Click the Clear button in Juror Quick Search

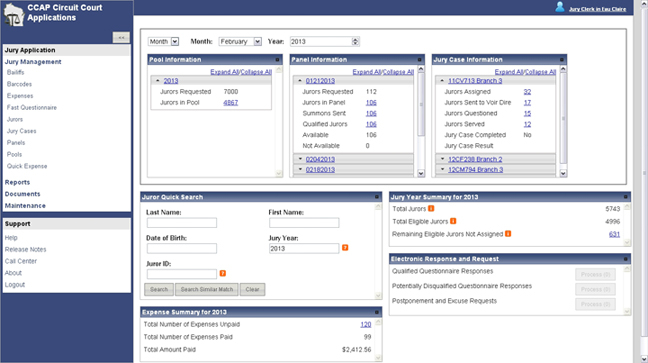pos(252,289)
